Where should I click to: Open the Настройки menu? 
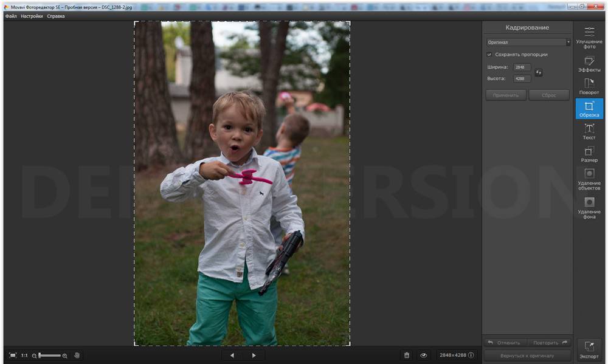tap(32, 16)
